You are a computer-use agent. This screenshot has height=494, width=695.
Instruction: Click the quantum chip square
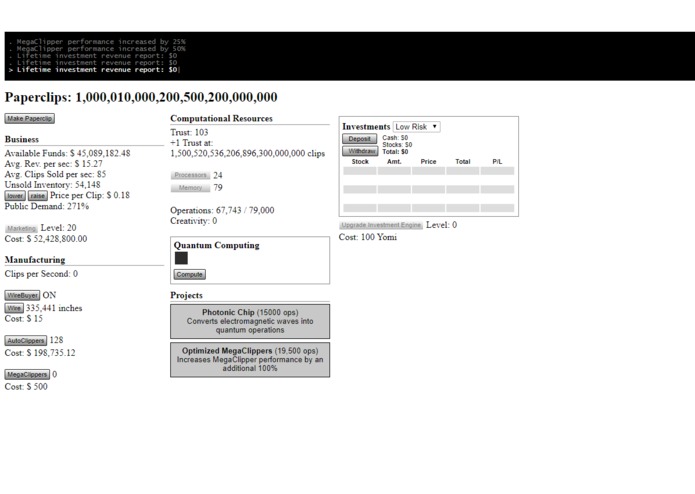(181, 258)
